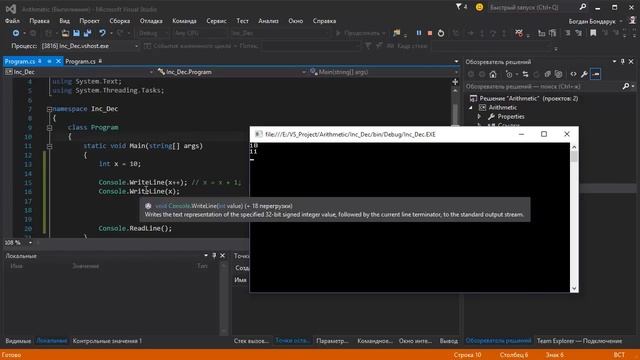Stop debugging with the red square icon
Image resolution: width=640 pixels, height=360 pixels.
(x=430, y=33)
